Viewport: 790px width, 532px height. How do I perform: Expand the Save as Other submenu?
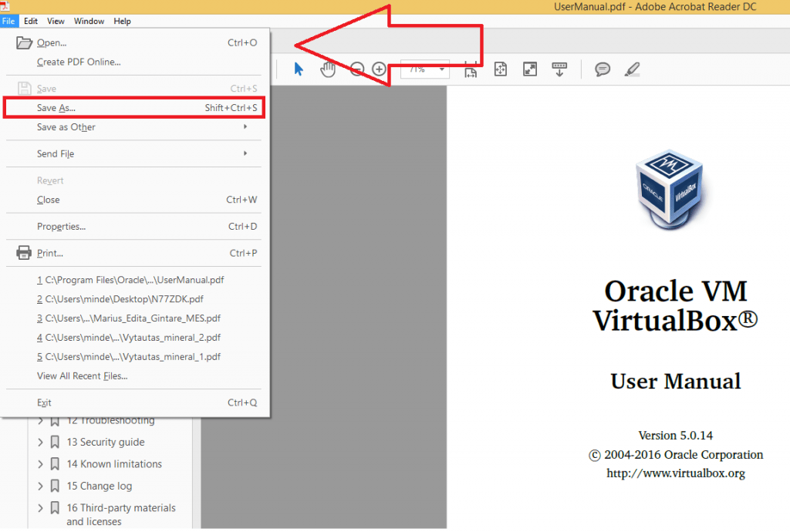pyautogui.click(x=133, y=127)
